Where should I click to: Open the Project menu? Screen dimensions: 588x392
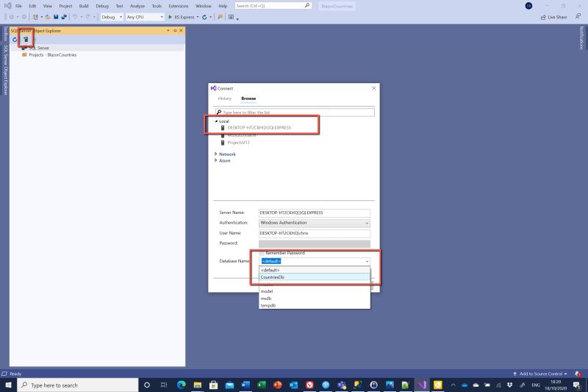tap(65, 6)
